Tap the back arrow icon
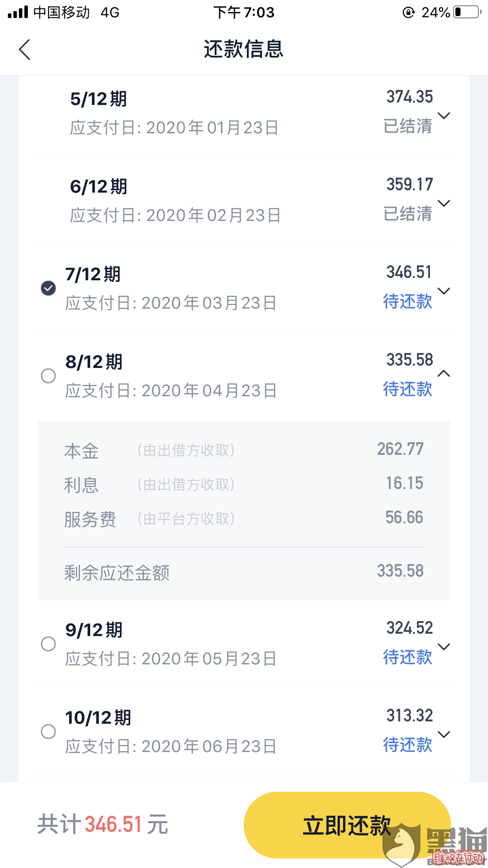Image resolution: width=488 pixels, height=868 pixels. (24, 50)
